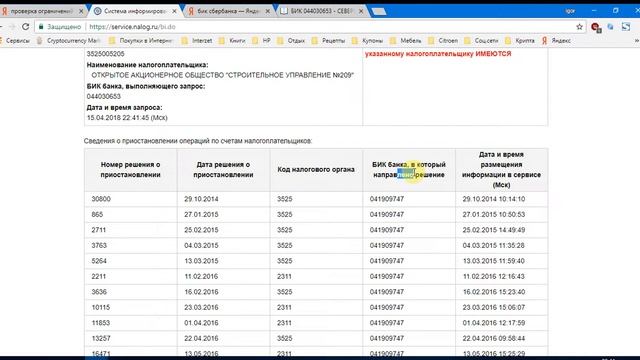
Task: Close the 'проверка ограничений' tab
Action: pyautogui.click(x=81, y=11)
